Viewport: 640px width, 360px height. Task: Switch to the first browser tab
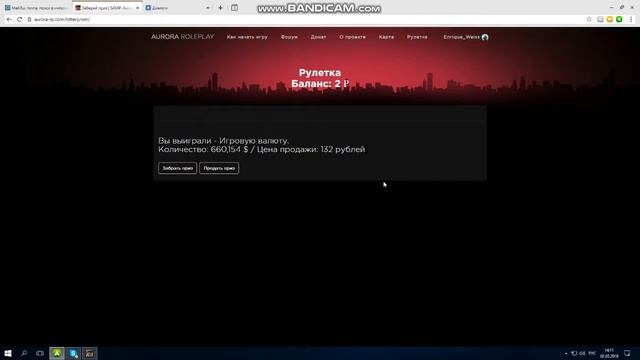point(36,8)
